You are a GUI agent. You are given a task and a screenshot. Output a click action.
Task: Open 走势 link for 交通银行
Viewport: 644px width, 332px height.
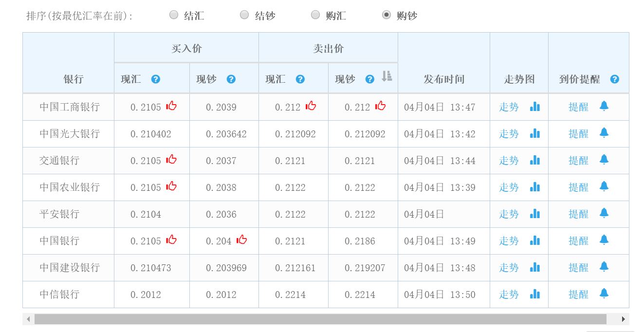pyautogui.click(x=509, y=161)
